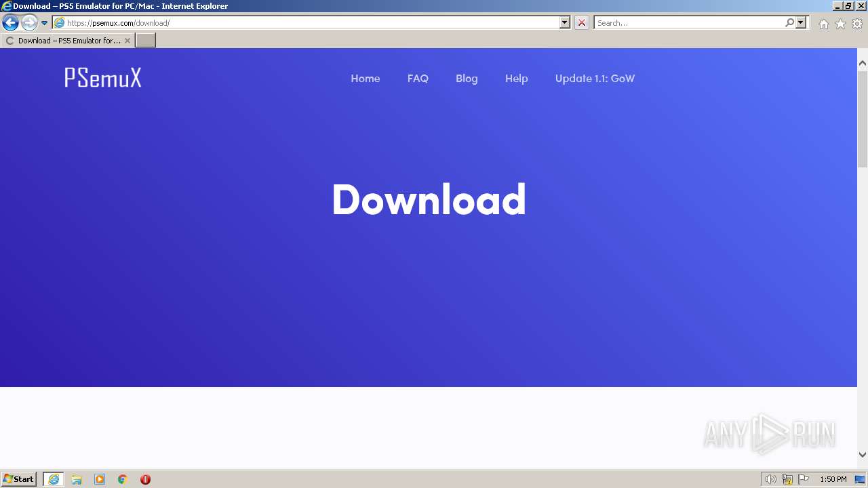Click the vertical scrollbar thumb
Viewport: 868px width, 488px height.
pyautogui.click(x=863, y=119)
